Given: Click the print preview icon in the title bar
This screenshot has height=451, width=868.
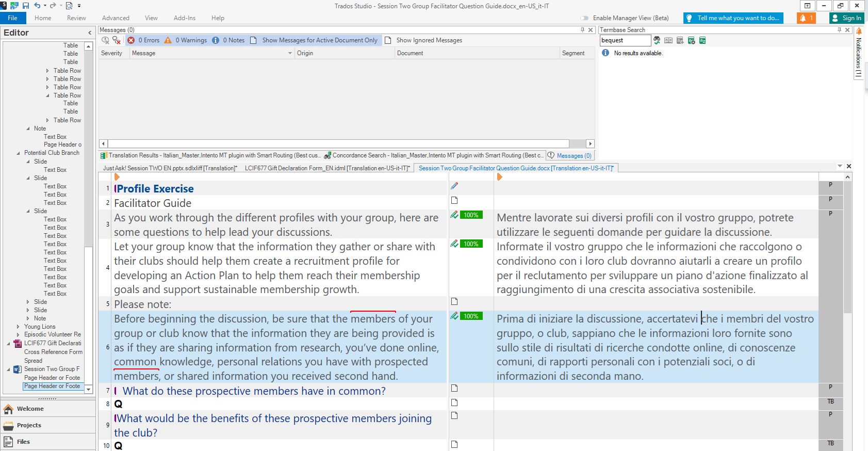Looking at the screenshot, I should click(x=69, y=6).
